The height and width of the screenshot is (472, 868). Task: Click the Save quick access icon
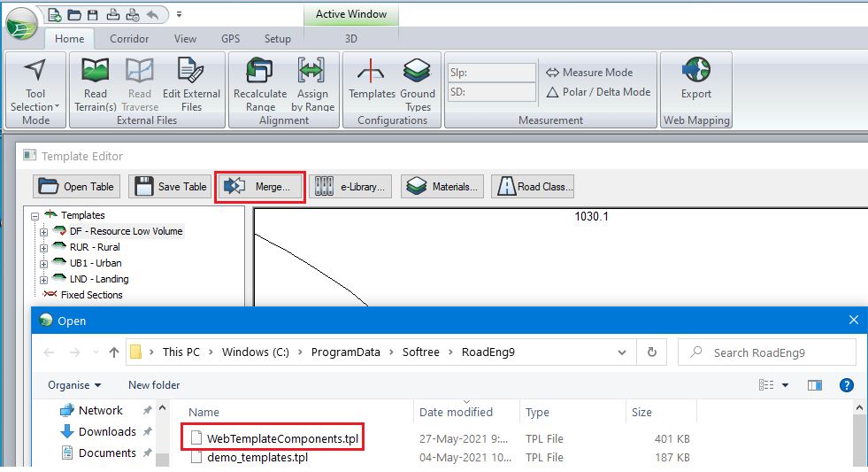(x=92, y=15)
